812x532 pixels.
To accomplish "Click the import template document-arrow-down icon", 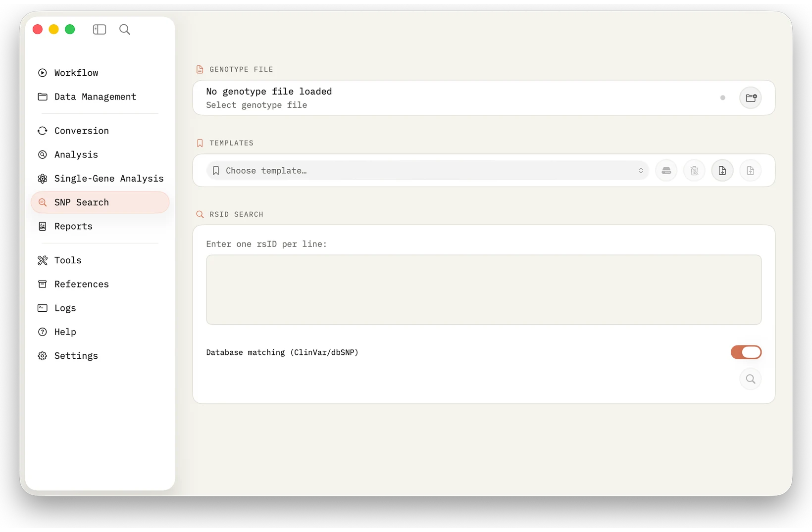I will (x=722, y=171).
